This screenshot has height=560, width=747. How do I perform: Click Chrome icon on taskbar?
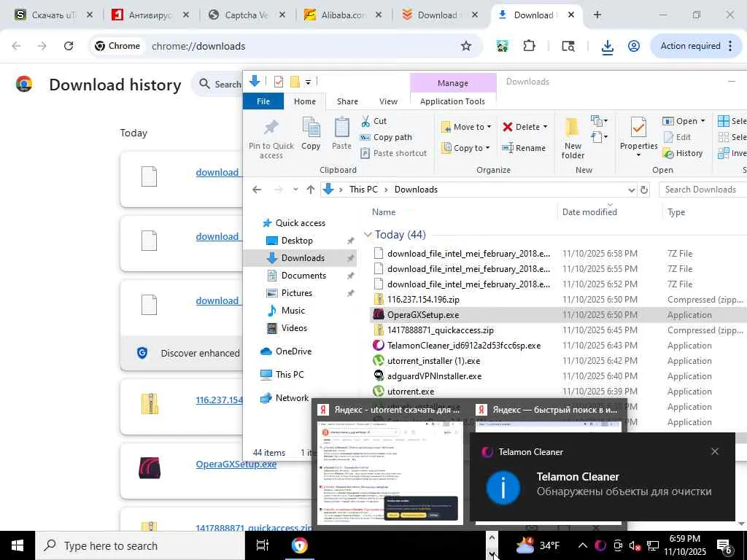300,545
